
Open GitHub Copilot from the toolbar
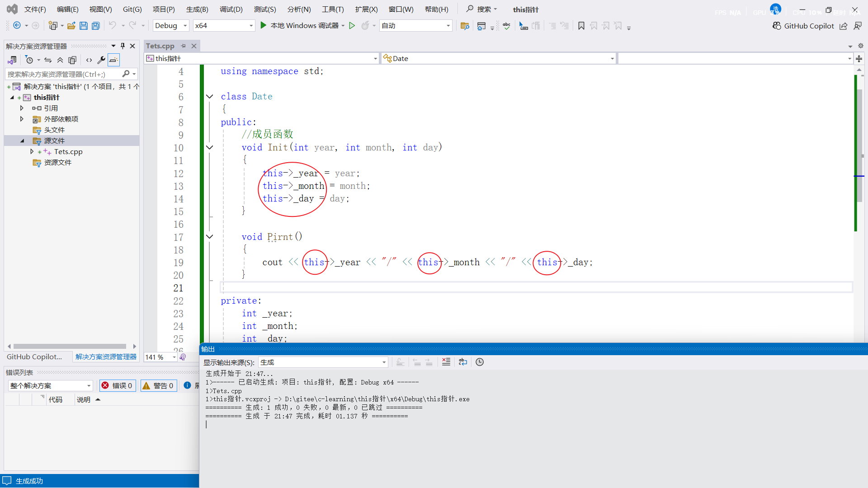[x=803, y=26]
